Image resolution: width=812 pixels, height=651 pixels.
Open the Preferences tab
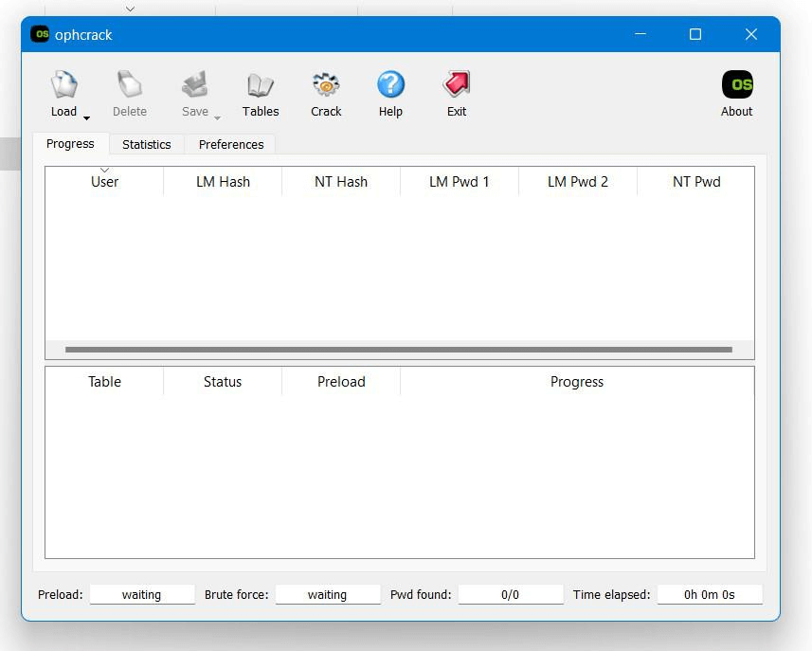231,144
